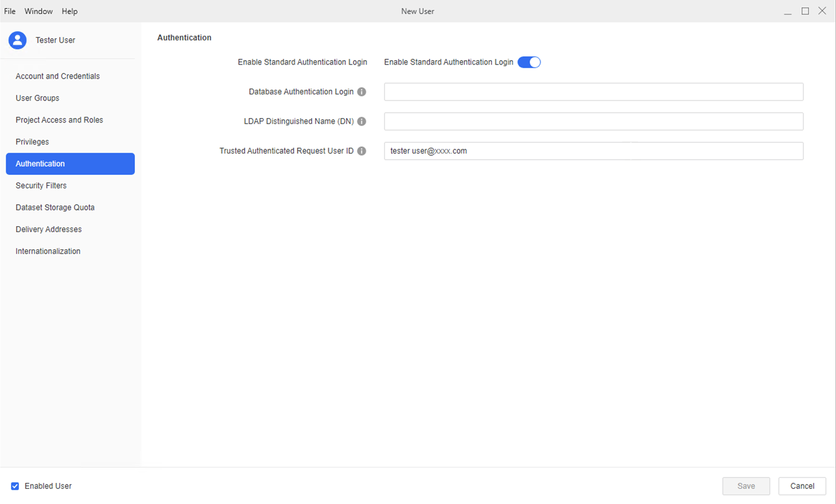836x504 pixels.
Task: Select Dataset Storage Quota in sidebar
Action: [55, 207]
